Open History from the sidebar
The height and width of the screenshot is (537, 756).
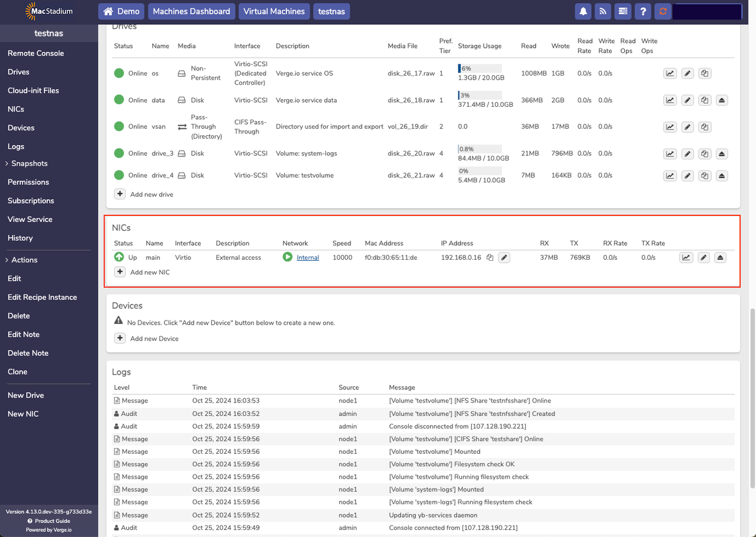[20, 238]
